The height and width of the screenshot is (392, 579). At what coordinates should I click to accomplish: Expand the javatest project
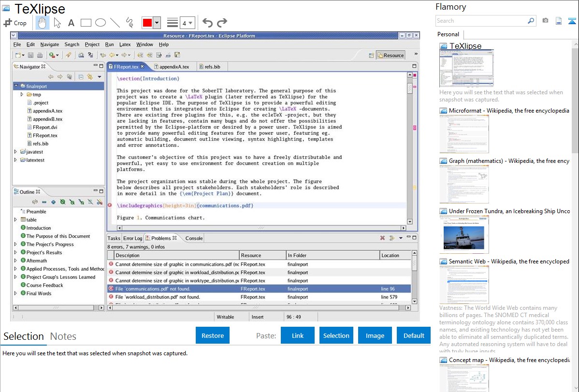[15, 152]
